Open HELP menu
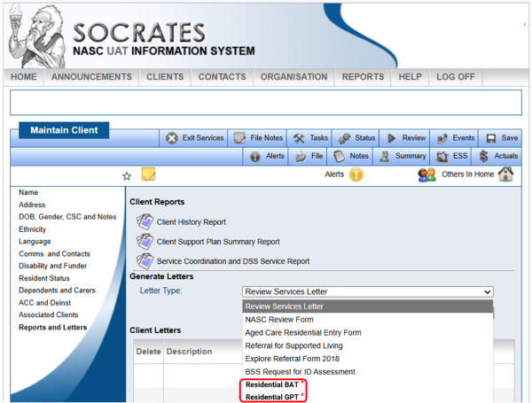 click(x=411, y=77)
